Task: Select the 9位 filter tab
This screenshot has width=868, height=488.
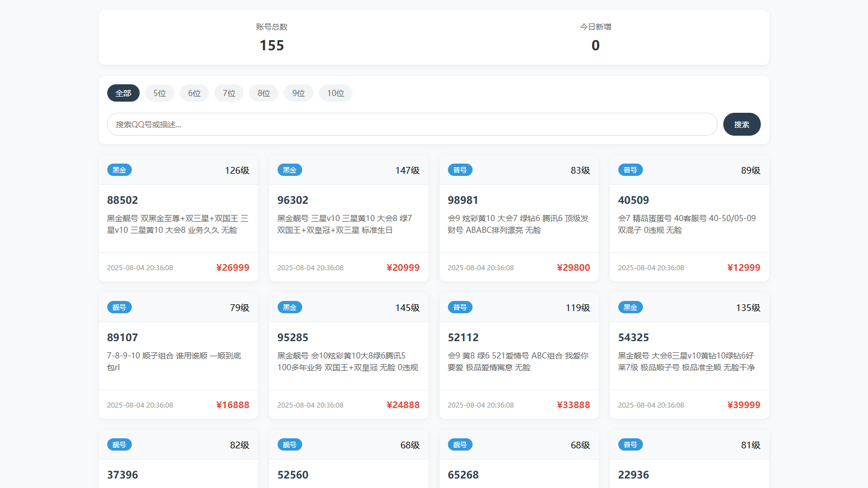Action: [x=298, y=93]
